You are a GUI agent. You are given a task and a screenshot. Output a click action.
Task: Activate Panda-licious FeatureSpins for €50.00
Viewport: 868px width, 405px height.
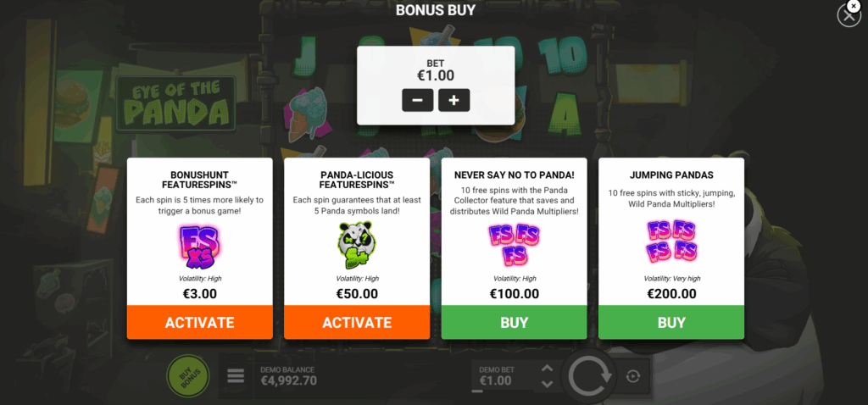click(357, 322)
